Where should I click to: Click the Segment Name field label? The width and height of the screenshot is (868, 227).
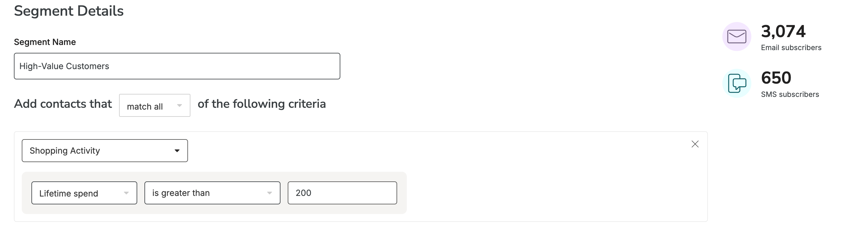point(45,42)
